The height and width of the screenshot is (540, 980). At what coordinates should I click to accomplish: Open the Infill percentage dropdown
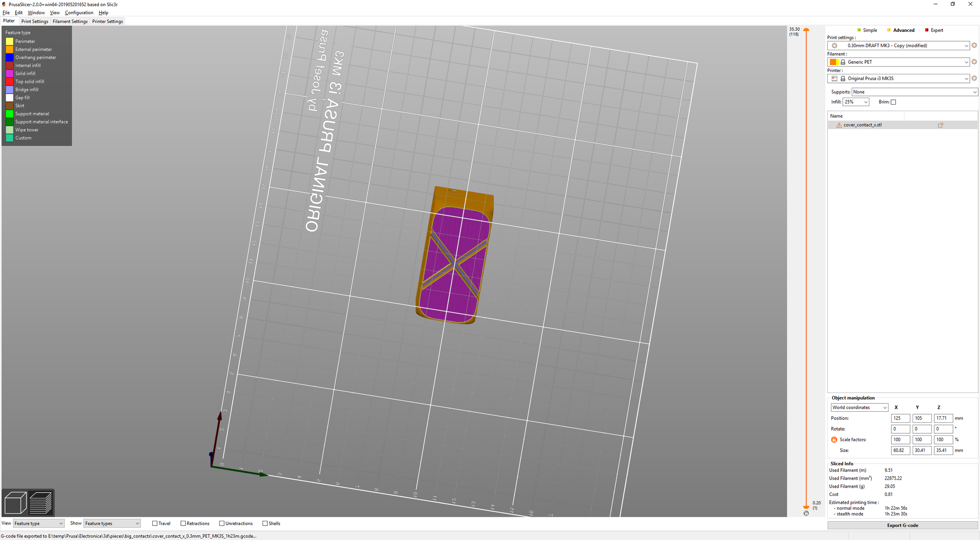tap(855, 102)
